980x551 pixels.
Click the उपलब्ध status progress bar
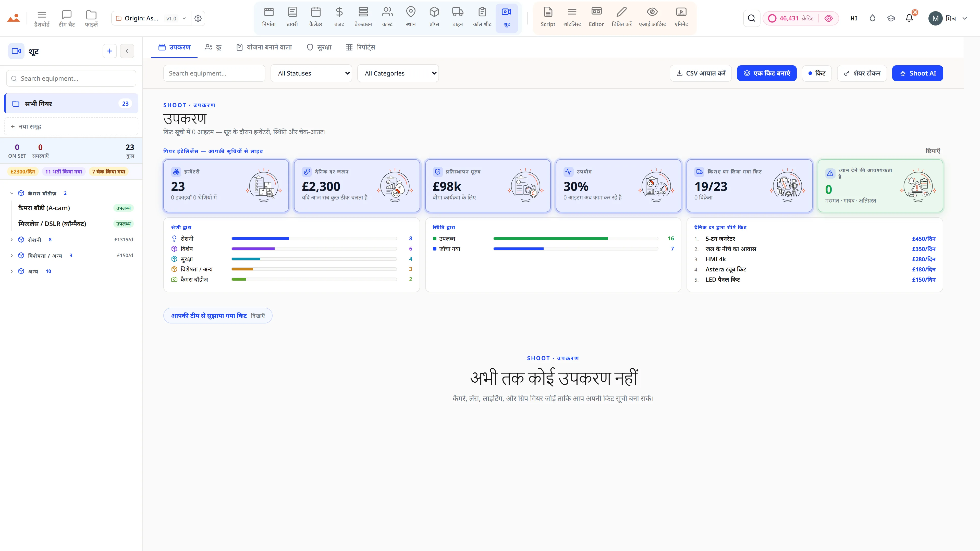pyautogui.click(x=575, y=239)
